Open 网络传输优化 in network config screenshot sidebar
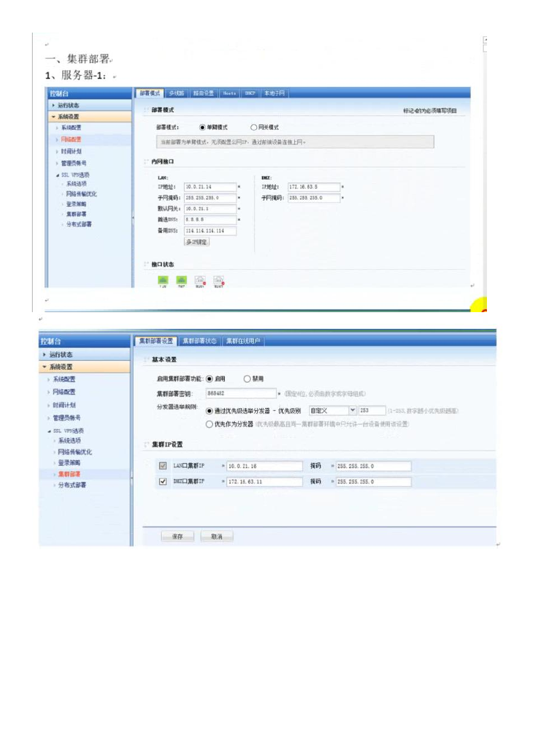This screenshot has height=756, width=535. 81,194
